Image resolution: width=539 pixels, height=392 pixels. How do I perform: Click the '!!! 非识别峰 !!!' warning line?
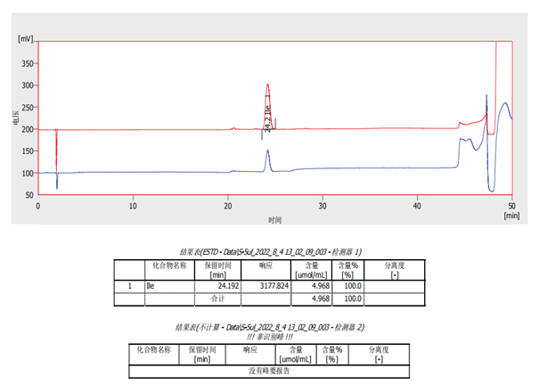point(270,337)
